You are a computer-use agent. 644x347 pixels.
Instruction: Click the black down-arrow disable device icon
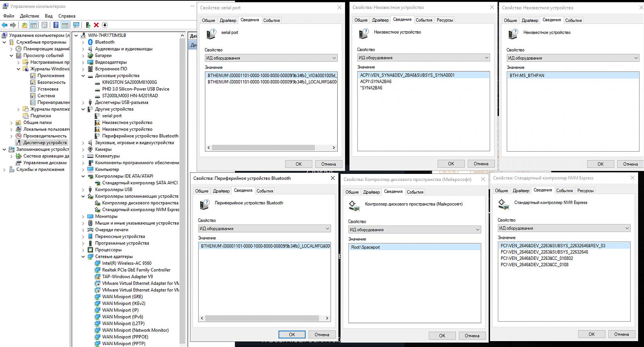[105, 25]
